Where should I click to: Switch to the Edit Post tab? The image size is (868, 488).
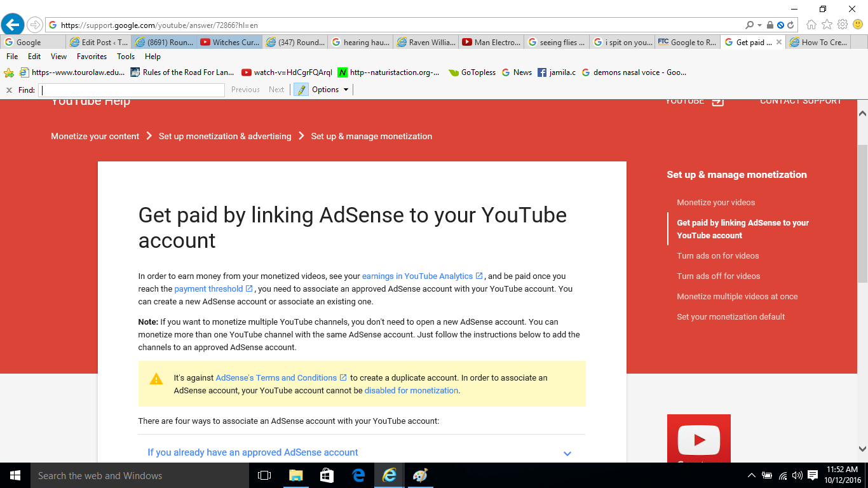pos(98,43)
